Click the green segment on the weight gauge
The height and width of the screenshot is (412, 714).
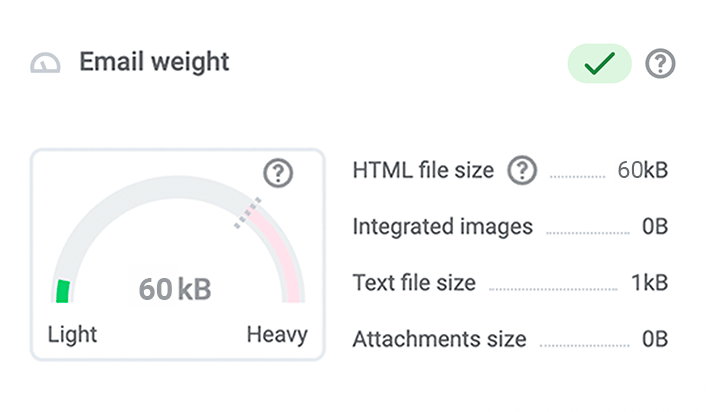(63, 291)
